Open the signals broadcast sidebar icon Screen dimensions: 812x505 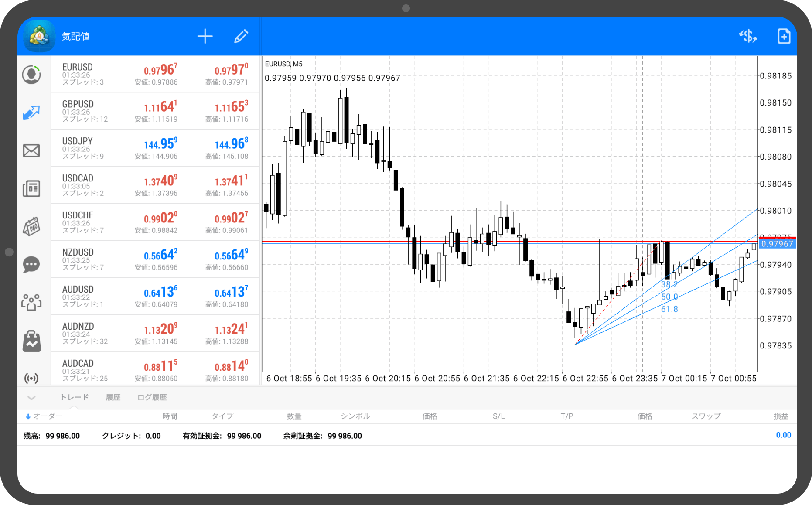(x=31, y=378)
